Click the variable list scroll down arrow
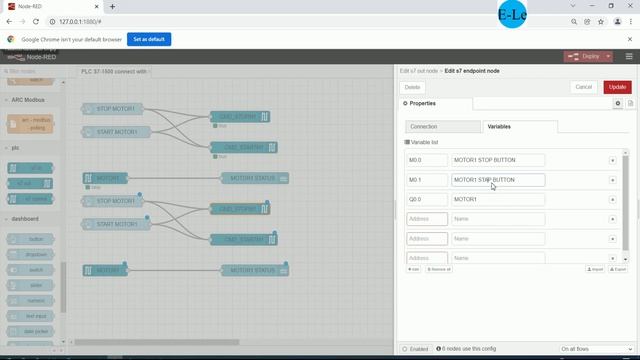The height and width of the screenshot is (360, 640). pyautogui.click(x=625, y=259)
